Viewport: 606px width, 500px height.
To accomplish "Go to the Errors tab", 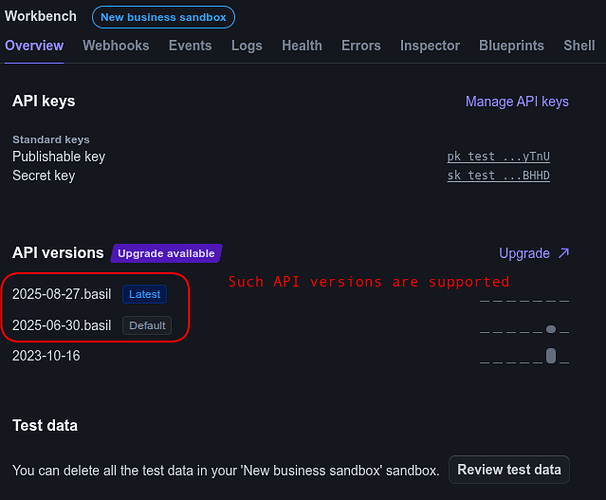I will [361, 46].
